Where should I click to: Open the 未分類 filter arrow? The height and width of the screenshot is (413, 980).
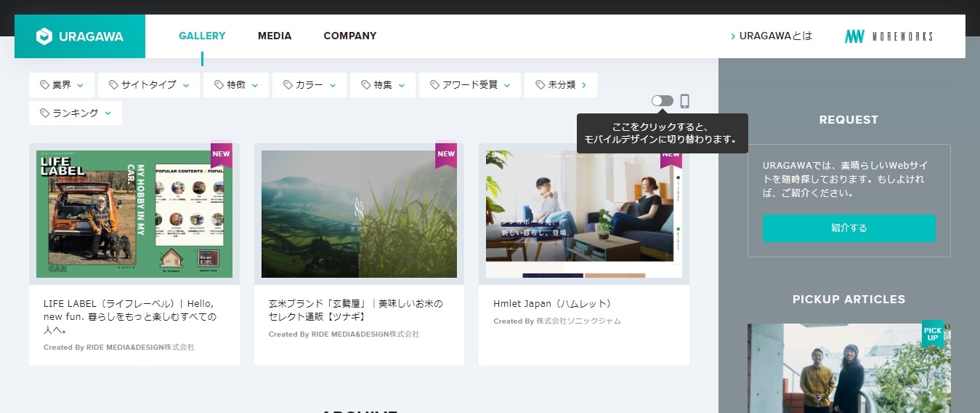584,85
